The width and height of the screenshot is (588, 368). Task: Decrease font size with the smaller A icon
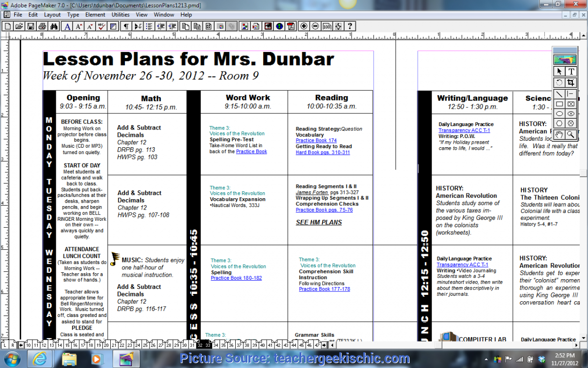click(x=90, y=26)
